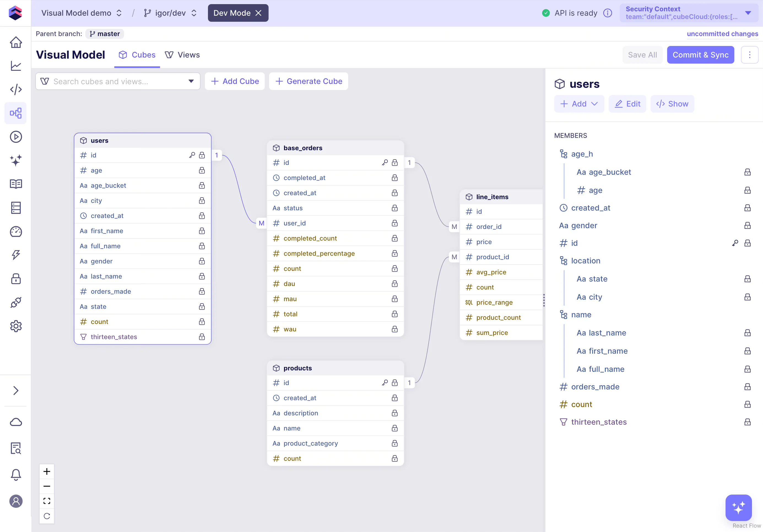Click the fit view icon on canvas
Viewport: 763px width, 532px height.
pyautogui.click(x=47, y=501)
